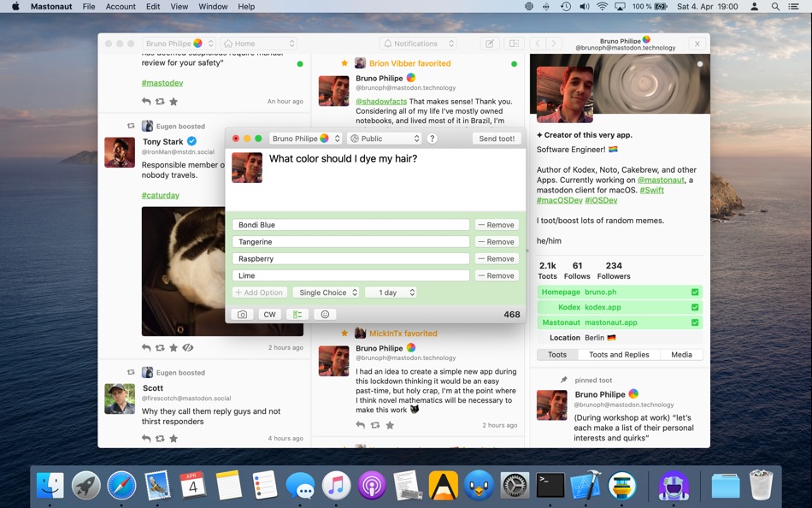Click the #iOSDev hashtag in the bio
The image size is (812, 508).
point(601,200)
